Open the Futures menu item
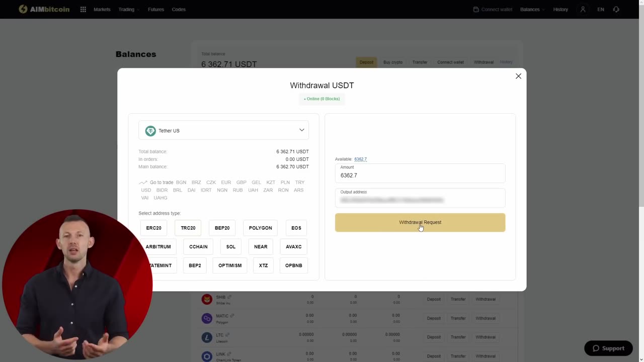Screen dimensions: 644x362 pos(156,9)
